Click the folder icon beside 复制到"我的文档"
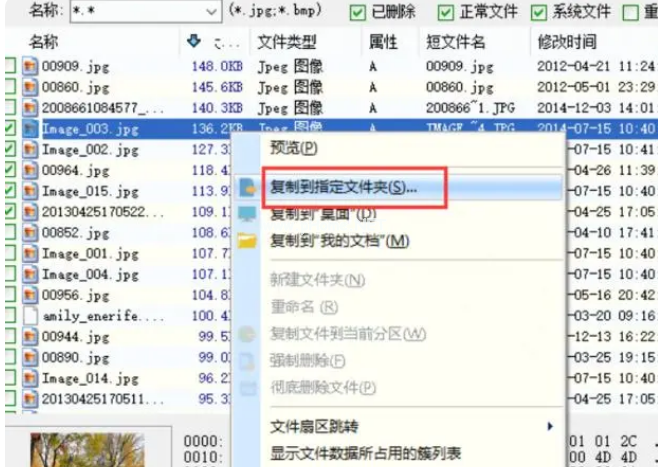 click(250, 240)
